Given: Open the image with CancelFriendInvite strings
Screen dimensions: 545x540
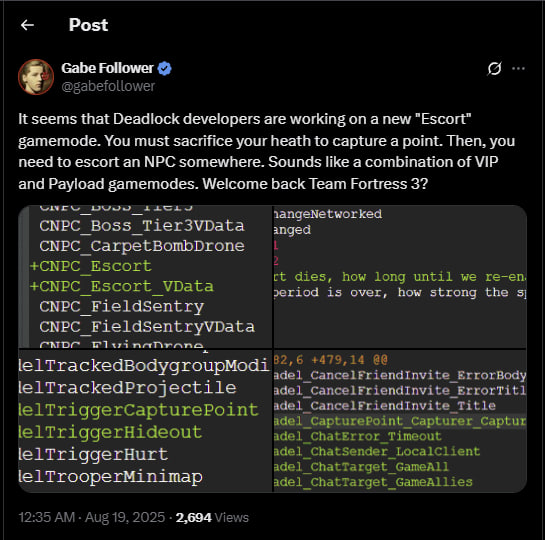Looking at the screenshot, I should pyautogui.click(x=400, y=421).
